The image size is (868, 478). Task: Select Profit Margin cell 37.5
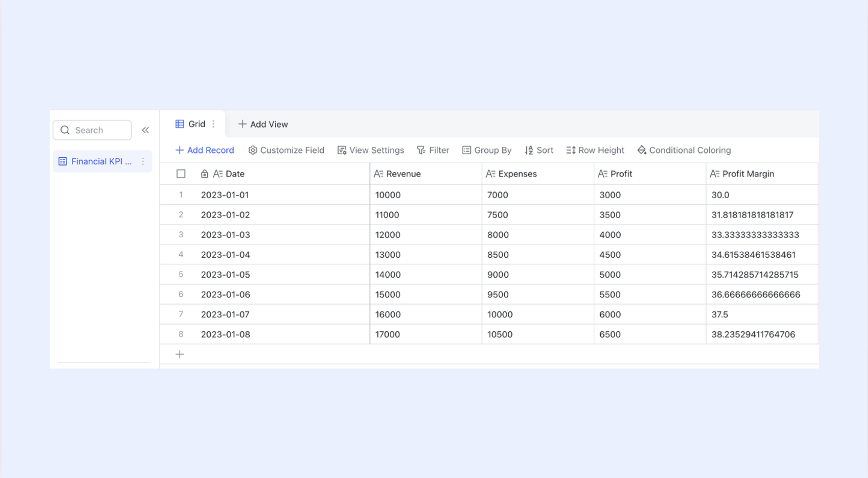tap(762, 314)
